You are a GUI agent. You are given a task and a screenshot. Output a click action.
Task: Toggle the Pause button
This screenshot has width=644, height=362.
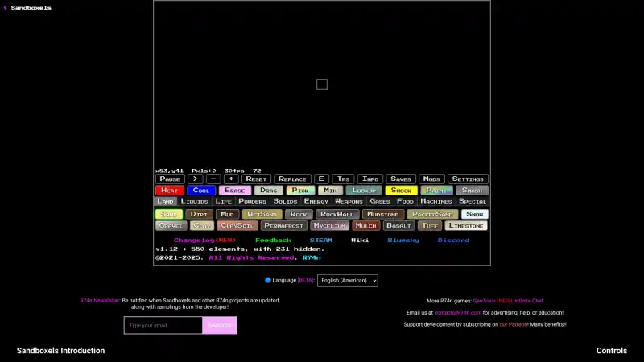170,179
